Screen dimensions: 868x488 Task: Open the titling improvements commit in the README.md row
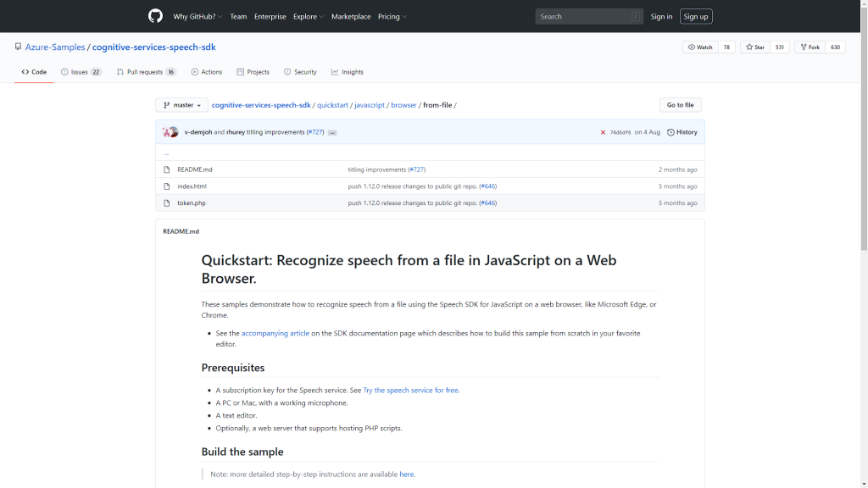(377, 169)
